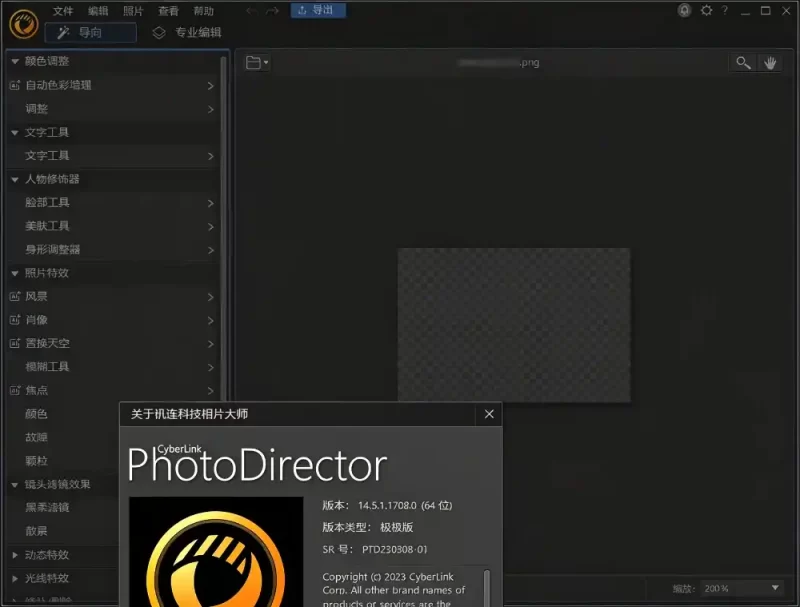Open the 肖像 effect
This screenshot has width=800, height=607.
[x=112, y=320]
